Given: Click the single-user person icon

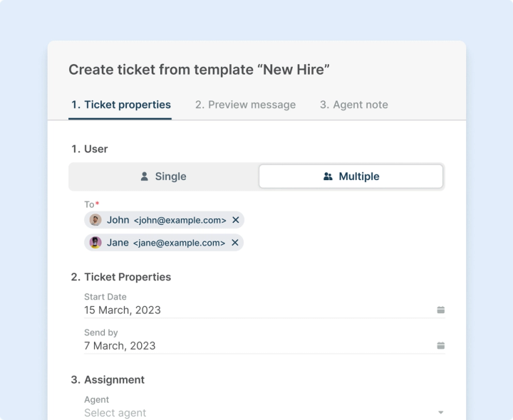Looking at the screenshot, I should [145, 177].
